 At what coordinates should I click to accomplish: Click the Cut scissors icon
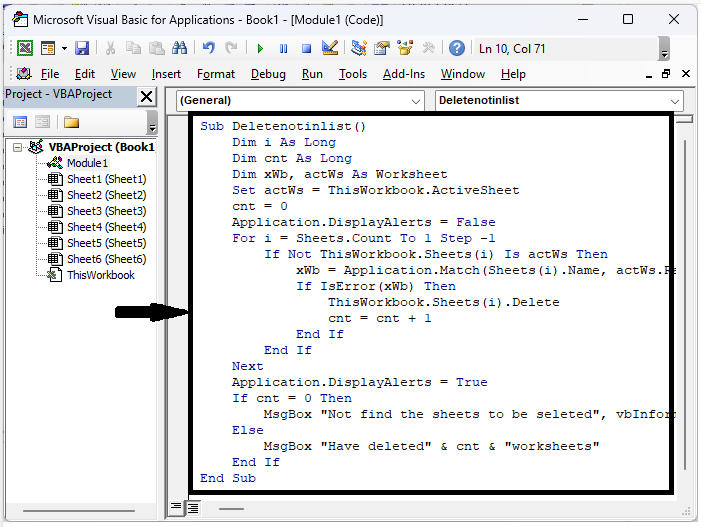coord(110,48)
